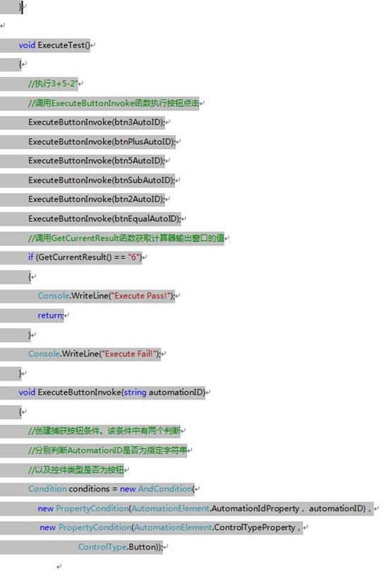Click 'Condition conditions = new AndCondition(' line

(112, 489)
